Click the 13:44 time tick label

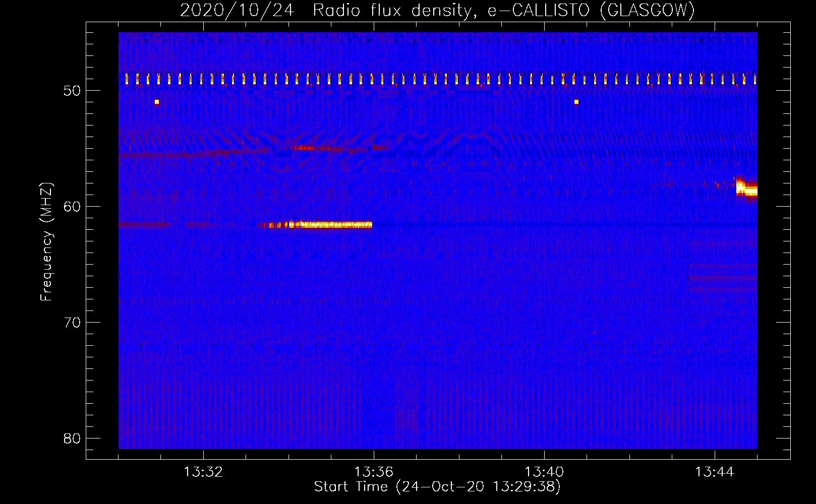click(715, 472)
